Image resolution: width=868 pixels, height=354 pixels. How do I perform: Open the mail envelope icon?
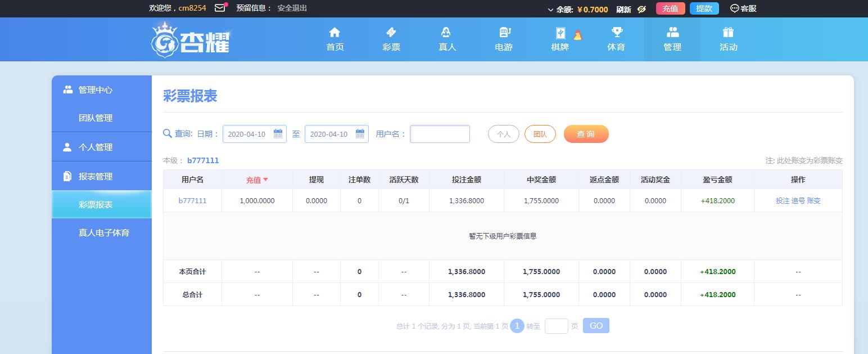point(220,8)
